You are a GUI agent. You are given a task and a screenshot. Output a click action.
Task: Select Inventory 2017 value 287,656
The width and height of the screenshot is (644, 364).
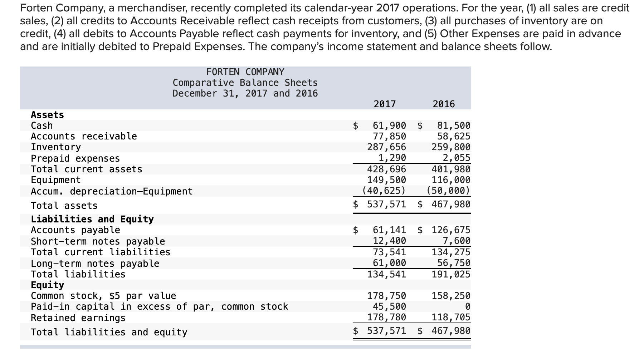point(387,147)
